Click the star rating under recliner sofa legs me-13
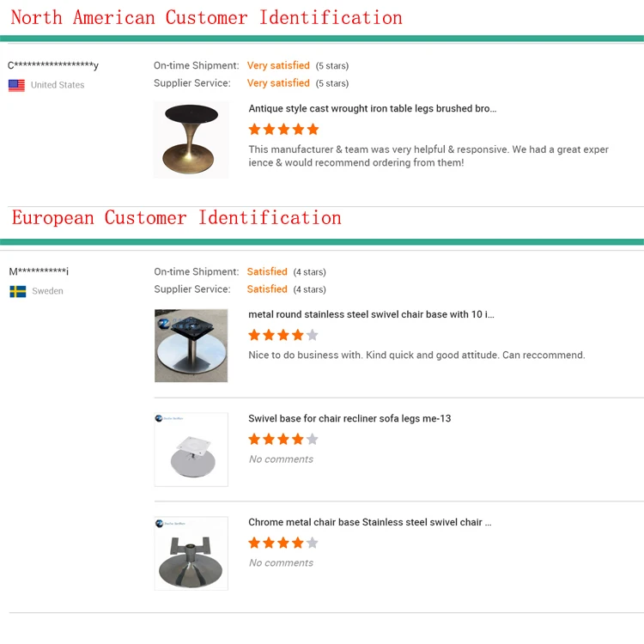 click(x=283, y=439)
